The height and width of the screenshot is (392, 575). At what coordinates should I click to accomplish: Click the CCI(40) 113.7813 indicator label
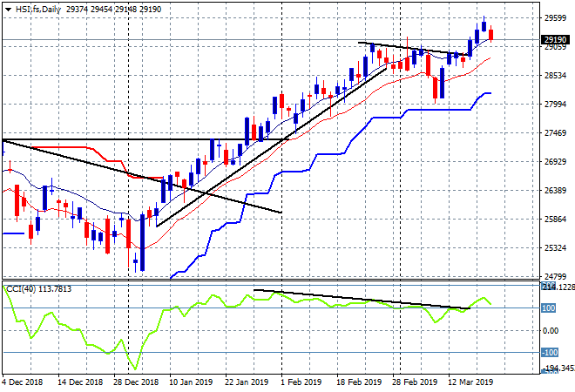39,289
